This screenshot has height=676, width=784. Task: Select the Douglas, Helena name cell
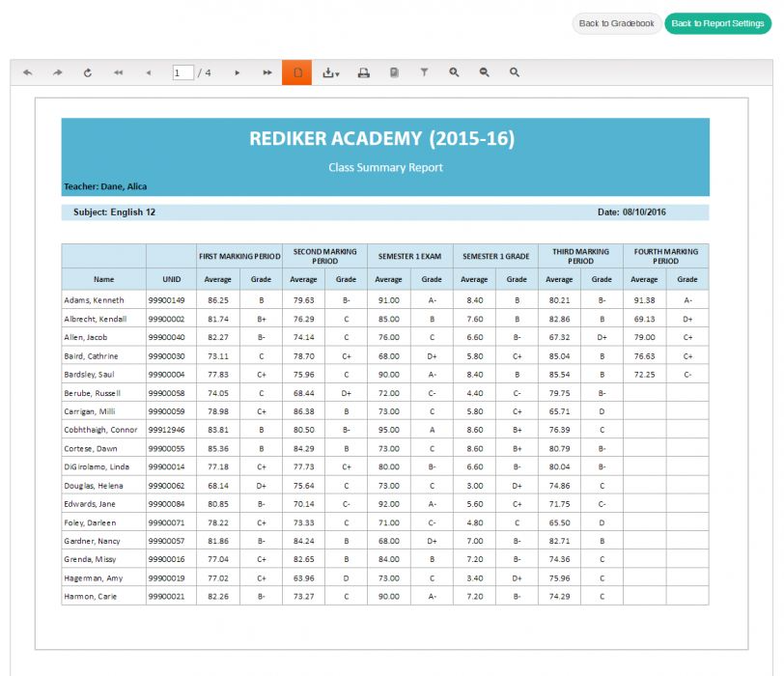tap(104, 486)
